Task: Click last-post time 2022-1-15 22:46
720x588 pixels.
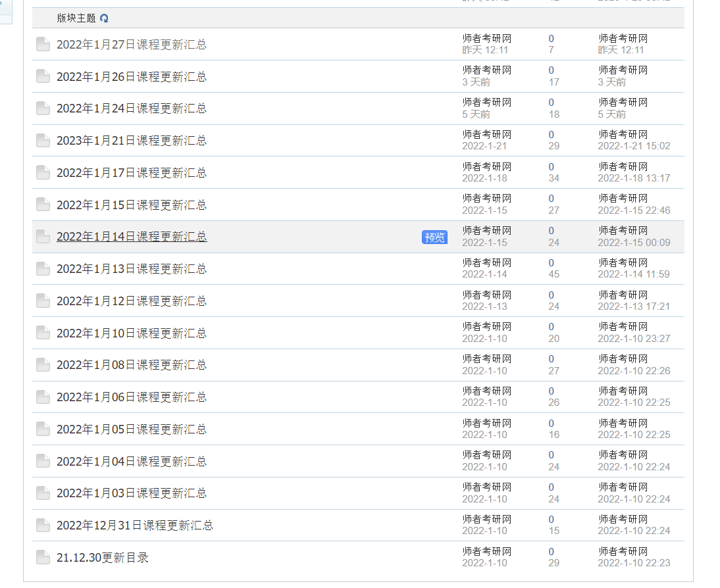Action: pyautogui.click(x=633, y=210)
